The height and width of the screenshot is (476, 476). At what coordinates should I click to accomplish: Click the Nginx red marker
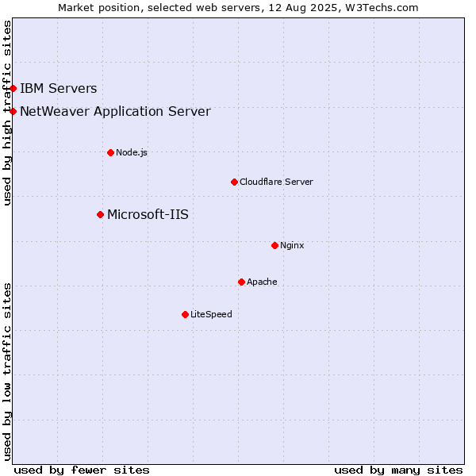tap(275, 246)
